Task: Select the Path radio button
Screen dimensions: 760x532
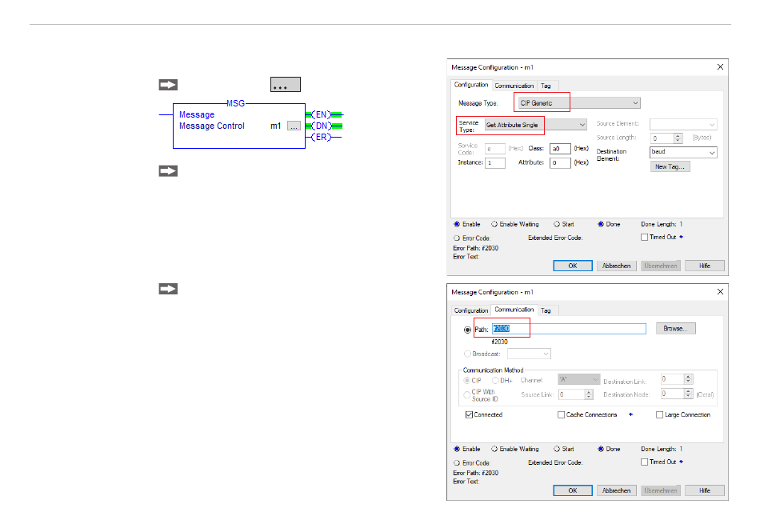Action: coord(468,330)
